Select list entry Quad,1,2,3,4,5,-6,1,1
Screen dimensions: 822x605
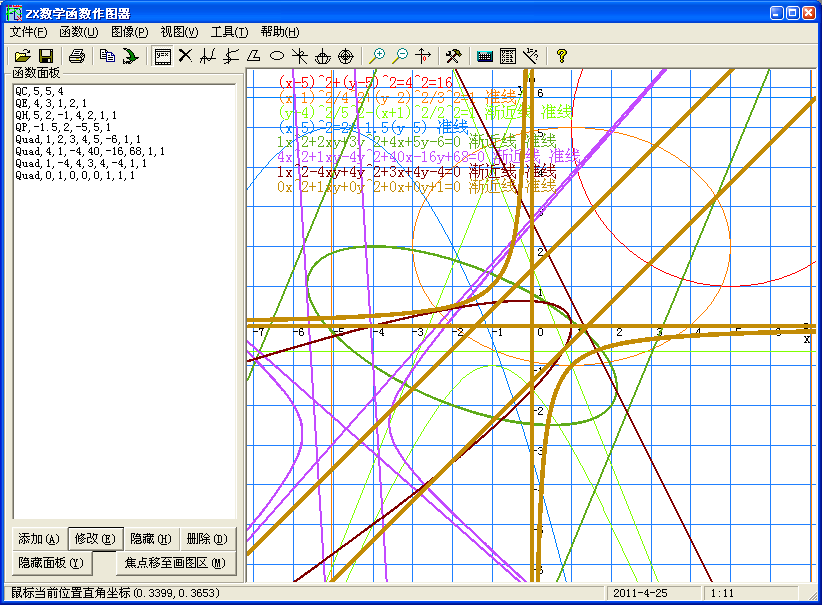tap(78, 139)
